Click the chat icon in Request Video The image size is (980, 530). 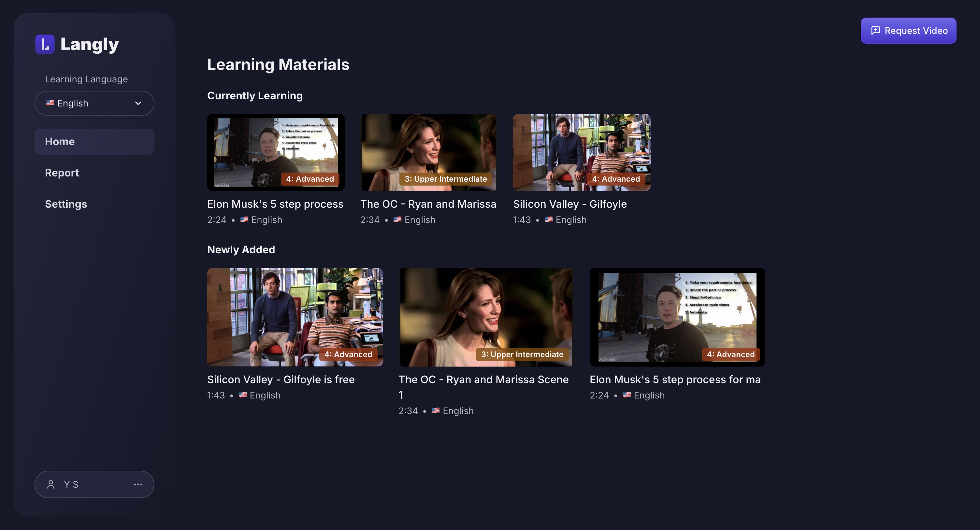point(875,30)
